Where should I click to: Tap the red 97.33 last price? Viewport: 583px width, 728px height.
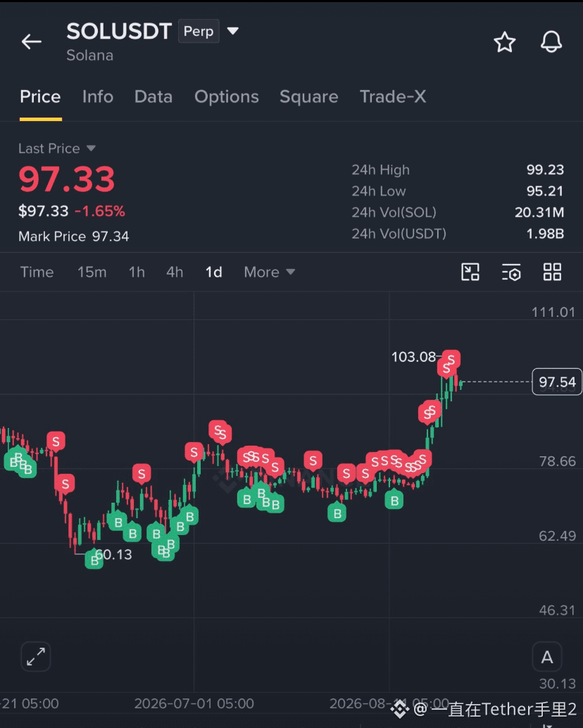point(66,180)
